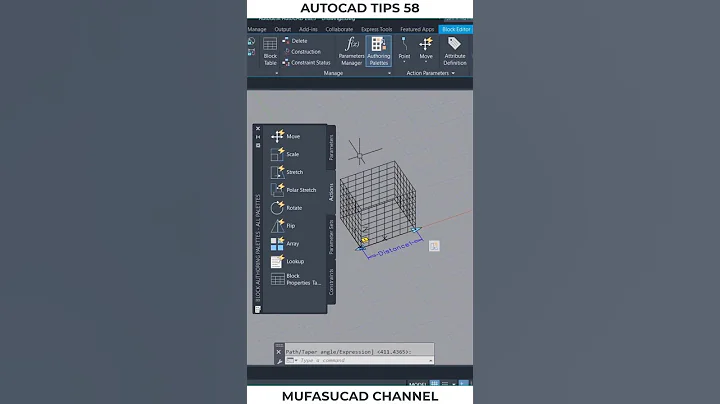Click the first lock icon at ribbon left
The image size is (720, 404).
(251, 41)
